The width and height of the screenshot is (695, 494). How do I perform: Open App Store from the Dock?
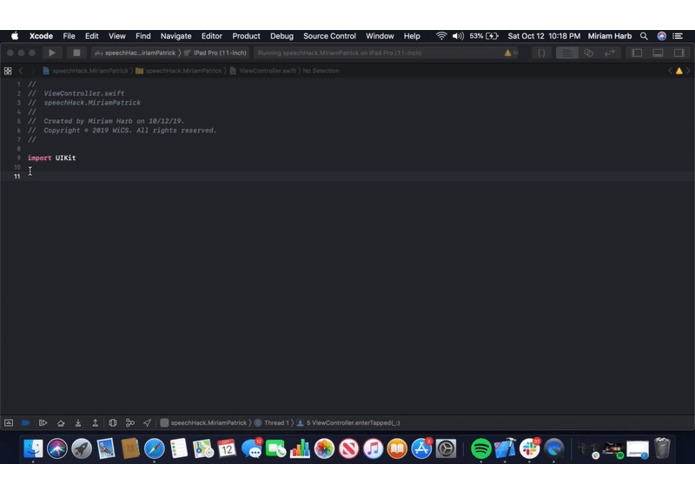pyautogui.click(x=421, y=449)
